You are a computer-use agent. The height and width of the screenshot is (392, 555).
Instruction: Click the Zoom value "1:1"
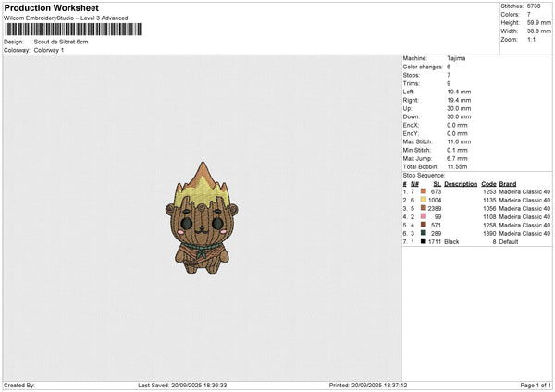click(531, 39)
